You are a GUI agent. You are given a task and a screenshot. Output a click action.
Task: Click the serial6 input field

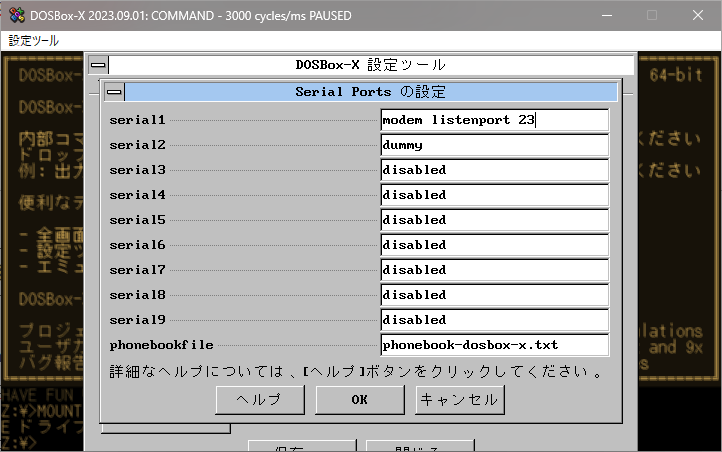click(x=495, y=245)
